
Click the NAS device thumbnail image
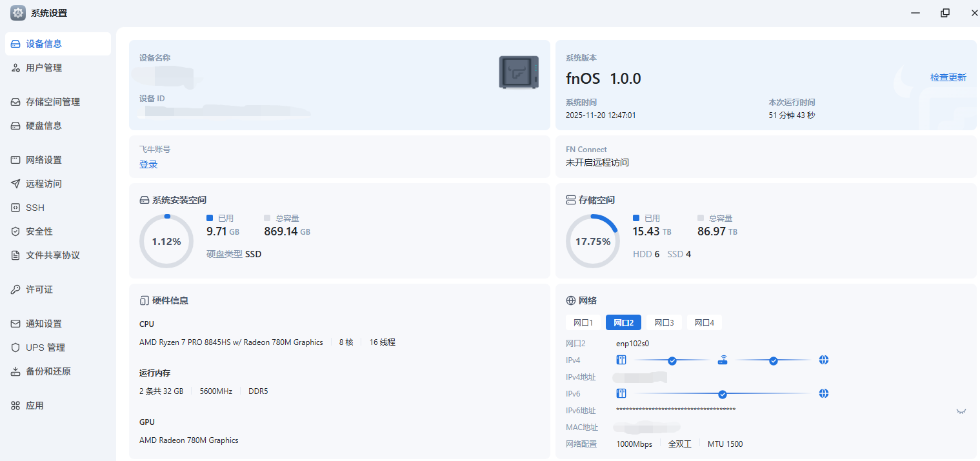coord(519,72)
